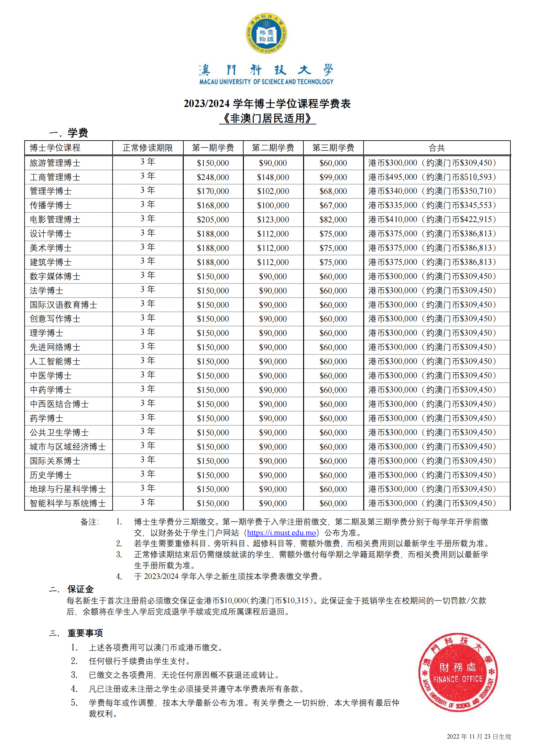This screenshot has width=535, height=756.
Task: Click the note 上述各项费用可以澳门币或港币缴交
Action: pyautogui.click(x=157, y=648)
